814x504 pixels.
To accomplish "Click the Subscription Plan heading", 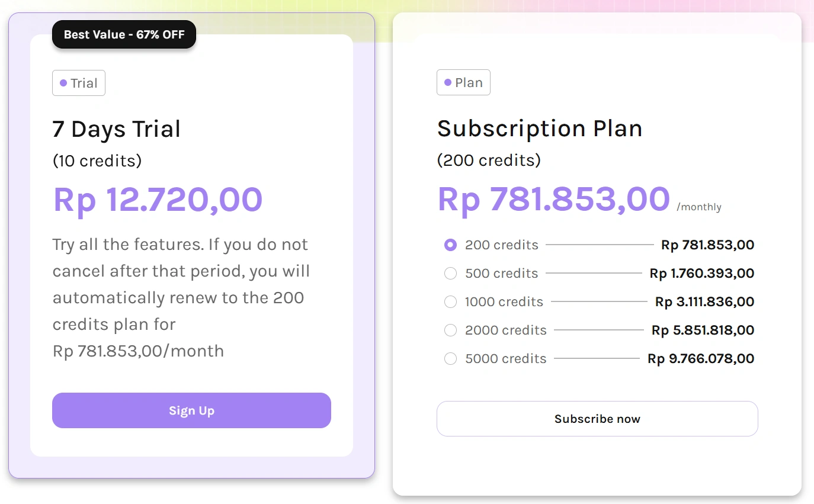I will click(x=540, y=129).
